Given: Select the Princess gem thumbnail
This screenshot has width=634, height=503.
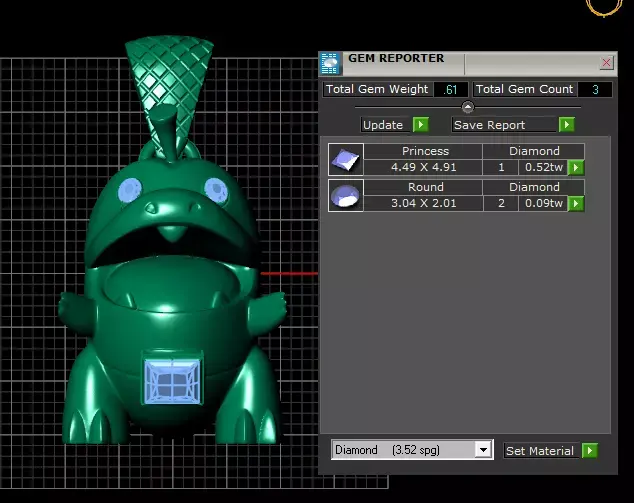Looking at the screenshot, I should tap(346, 159).
